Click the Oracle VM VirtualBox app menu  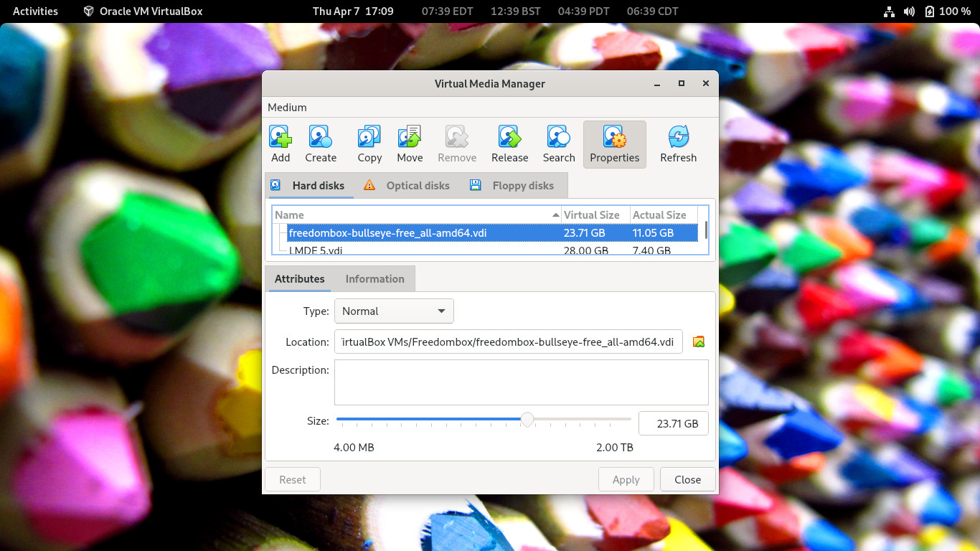pyautogui.click(x=143, y=11)
